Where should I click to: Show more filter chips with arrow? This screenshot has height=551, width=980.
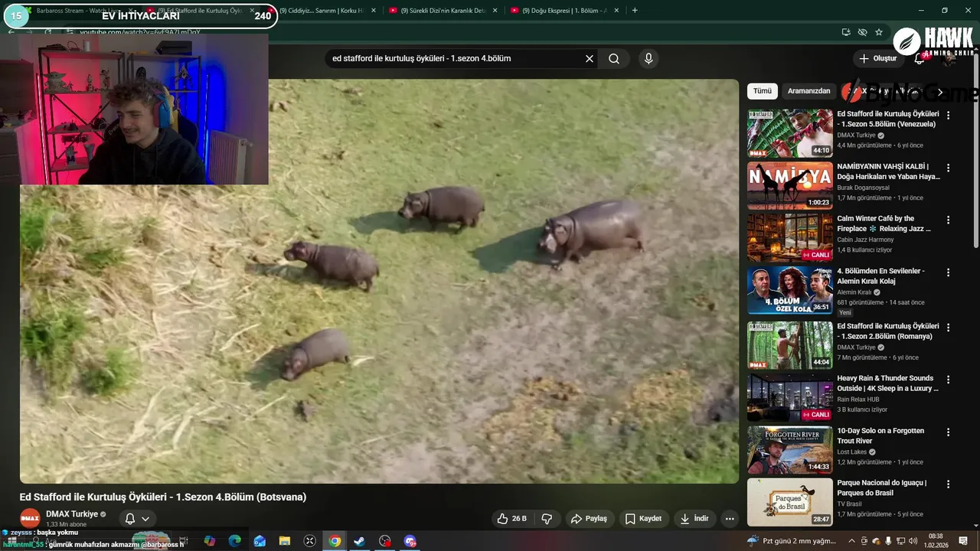pos(941,92)
